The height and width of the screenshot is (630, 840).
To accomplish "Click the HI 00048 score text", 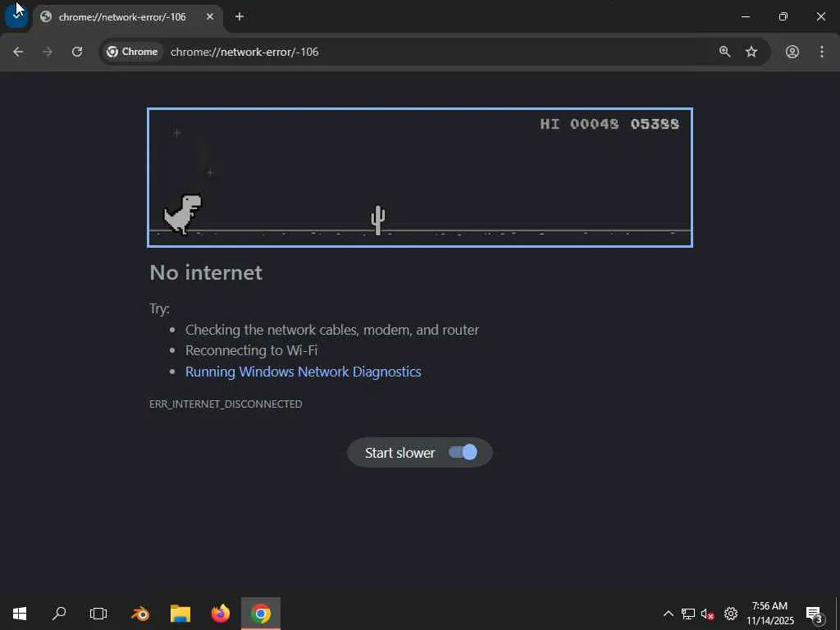I will pos(579,124).
